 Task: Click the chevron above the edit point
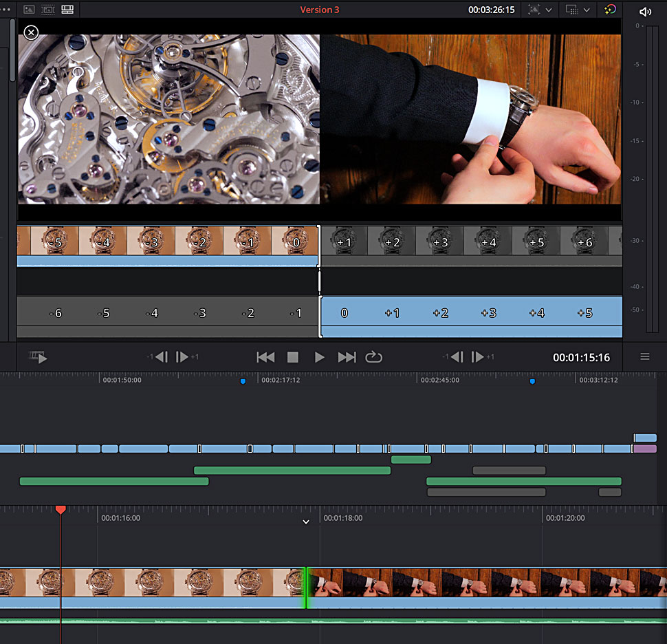(x=306, y=522)
